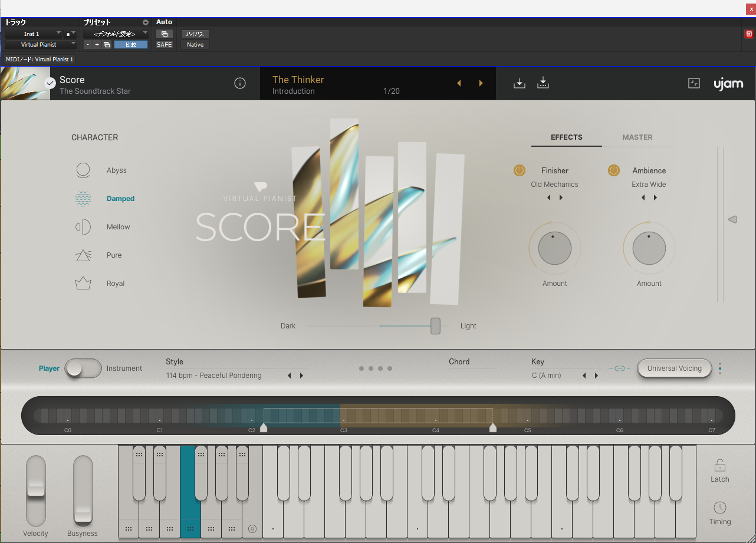Select the Mellow character icon
Image resolution: width=756 pixels, height=543 pixels.
(x=83, y=227)
